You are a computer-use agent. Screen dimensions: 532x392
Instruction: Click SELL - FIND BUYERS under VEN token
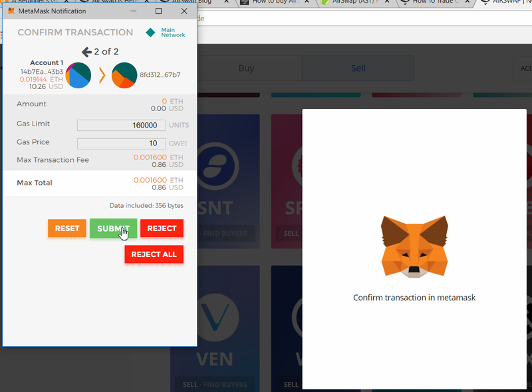click(x=215, y=384)
